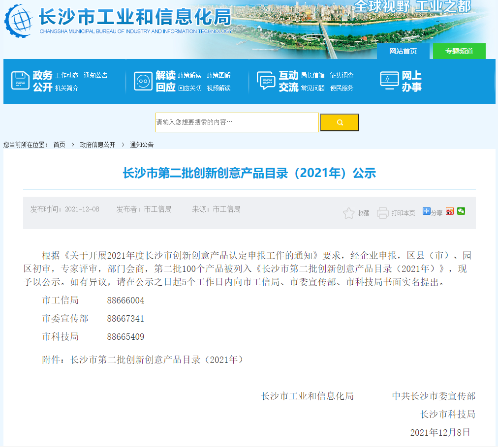Share article via the WeChat icon
This screenshot has width=498, height=448.
(461, 211)
